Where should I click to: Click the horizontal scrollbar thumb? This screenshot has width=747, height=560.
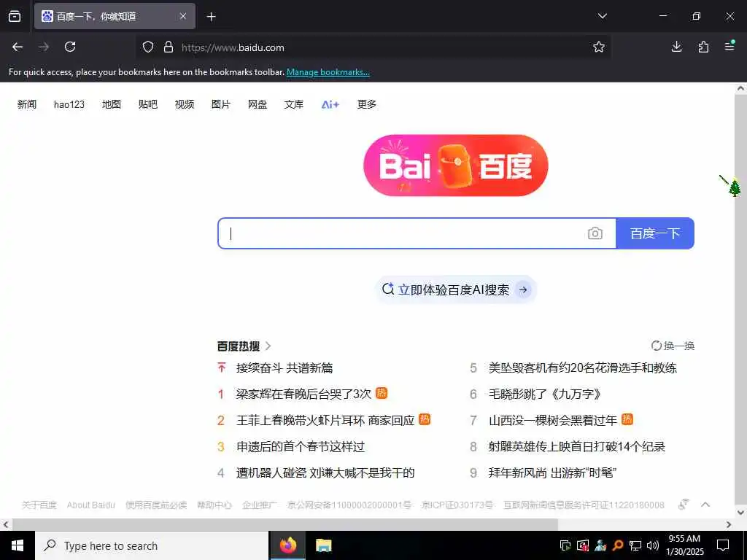click(285, 524)
